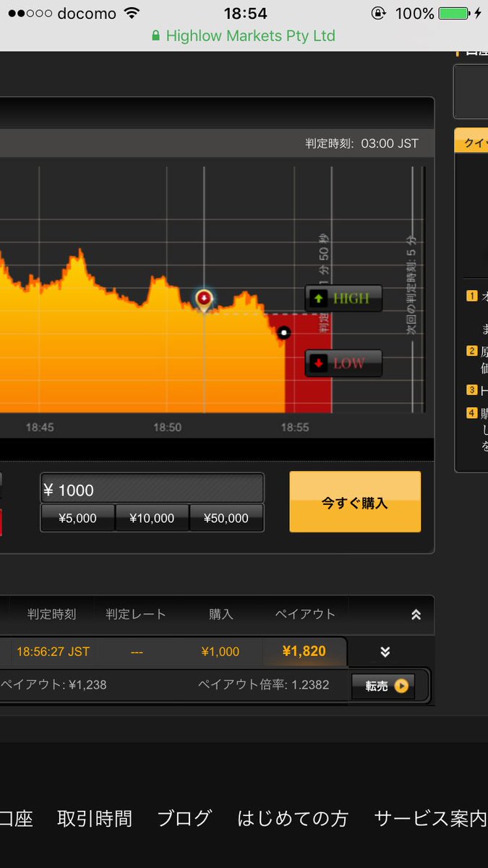Open the はじめての方 footer link
The height and width of the screenshot is (868, 488).
click(293, 819)
